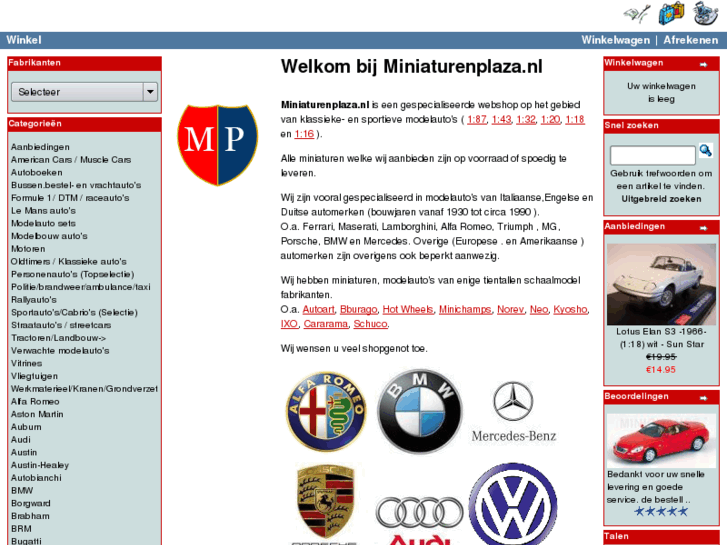Open the Kyosho manufacturer link

570,309
